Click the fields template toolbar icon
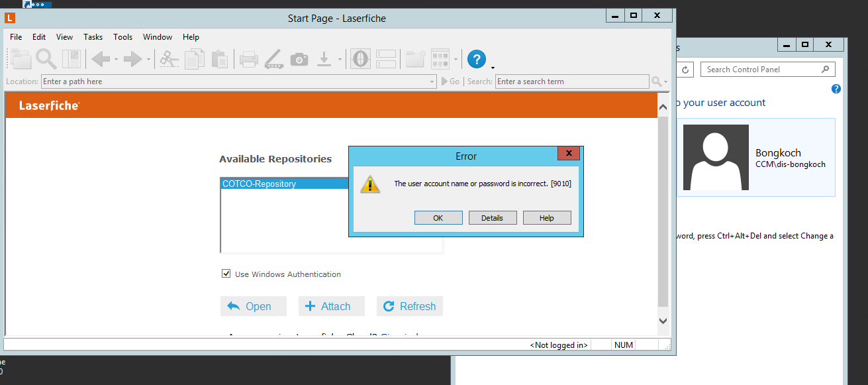The height and width of the screenshot is (385, 868). [386, 59]
